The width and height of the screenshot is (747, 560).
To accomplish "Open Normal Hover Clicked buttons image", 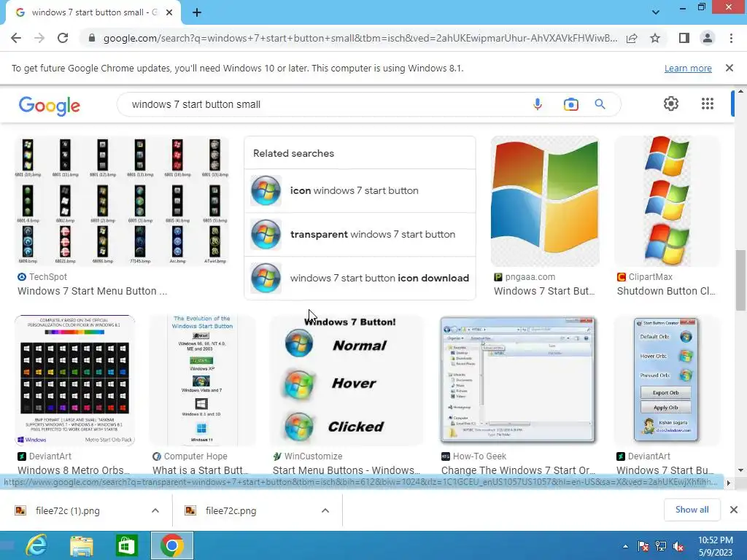I will 347,381.
